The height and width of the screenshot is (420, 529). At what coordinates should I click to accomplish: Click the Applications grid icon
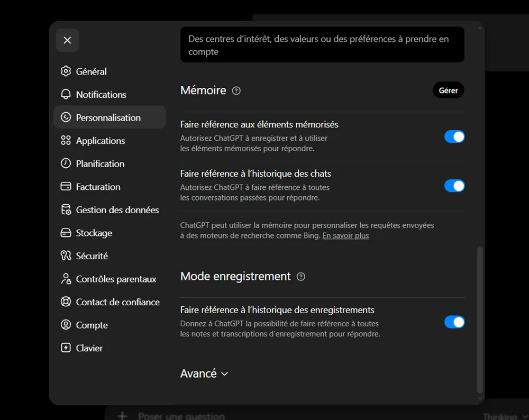pos(66,140)
